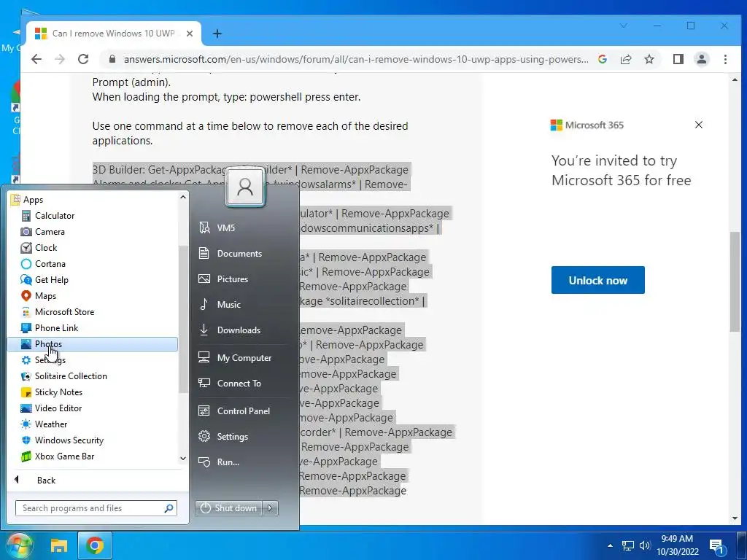The width and height of the screenshot is (747, 560).
Task: Click the Google icon in address bar
Action: pyautogui.click(x=603, y=59)
